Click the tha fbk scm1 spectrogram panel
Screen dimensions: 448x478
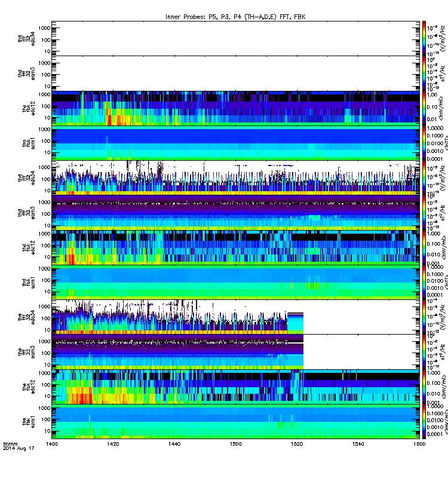235,143
